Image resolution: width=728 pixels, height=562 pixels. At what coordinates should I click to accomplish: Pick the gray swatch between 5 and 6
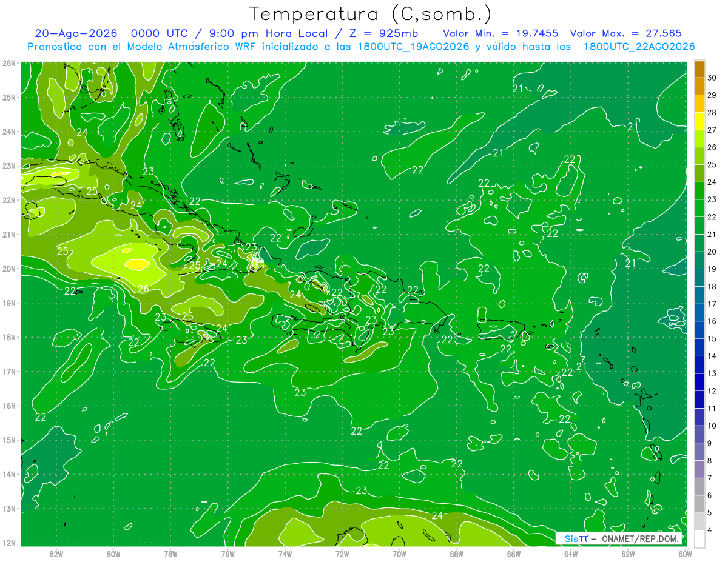tap(699, 504)
